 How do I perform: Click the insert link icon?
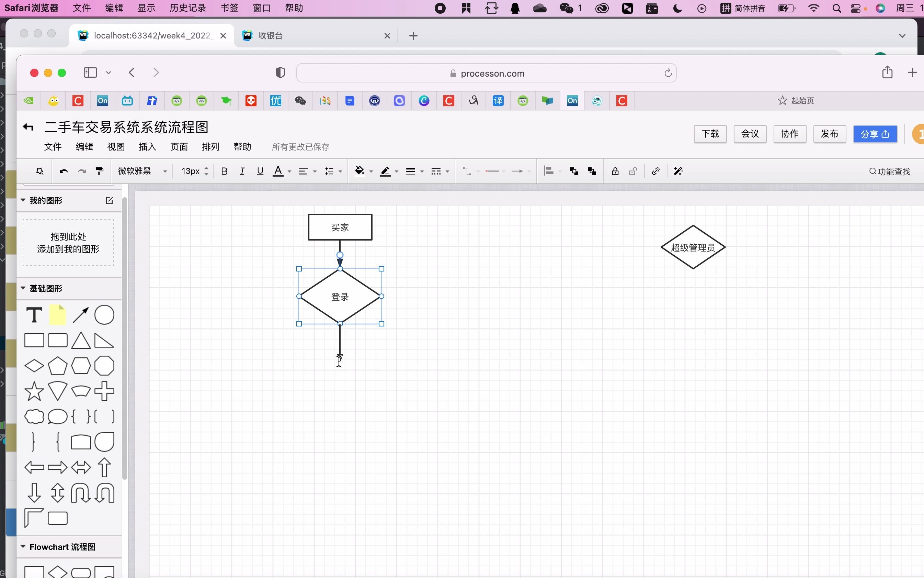tap(655, 171)
